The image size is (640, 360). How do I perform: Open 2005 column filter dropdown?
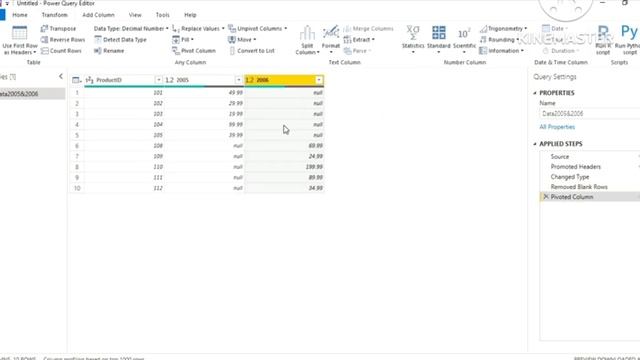238,80
